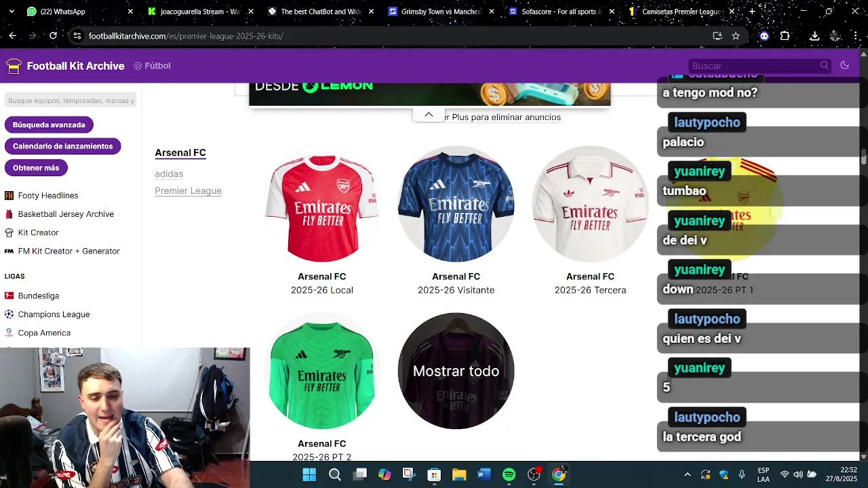The height and width of the screenshot is (488, 868).
Task: Select Champions League in leagues list
Action: (x=54, y=314)
